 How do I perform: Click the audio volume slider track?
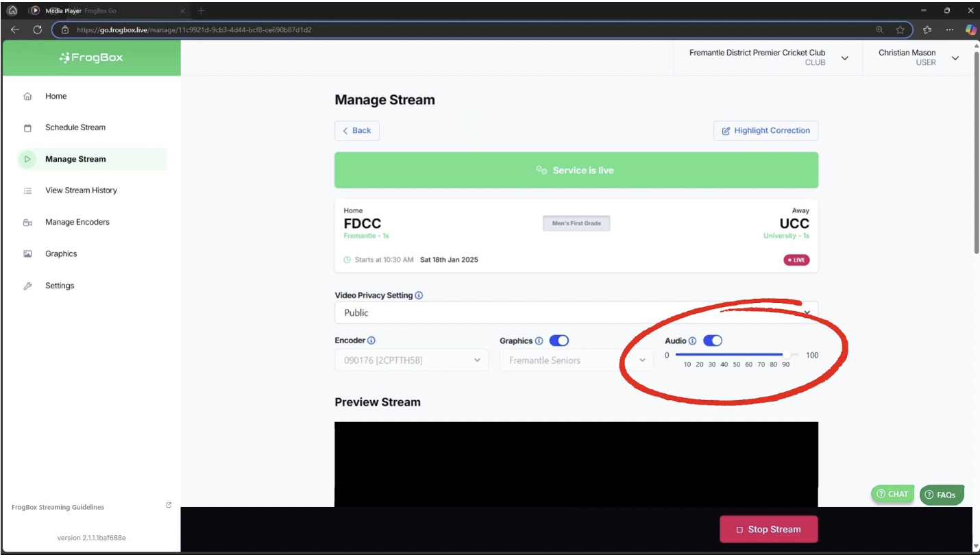pos(737,355)
